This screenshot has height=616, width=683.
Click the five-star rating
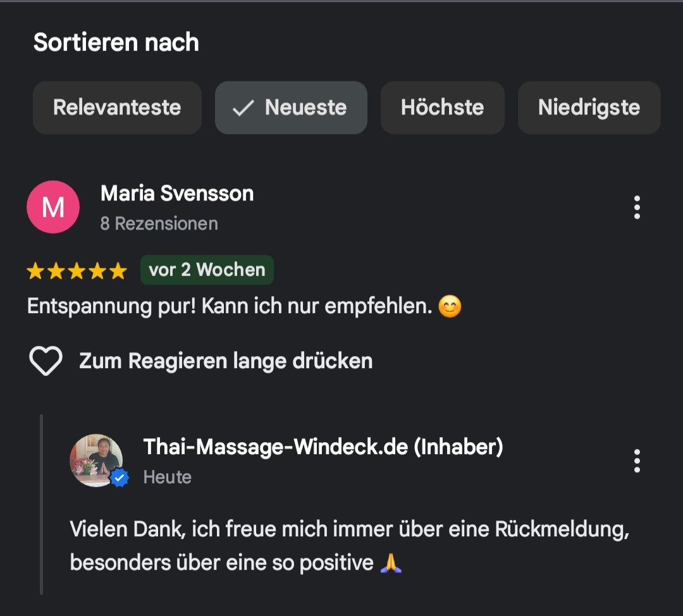(77, 271)
